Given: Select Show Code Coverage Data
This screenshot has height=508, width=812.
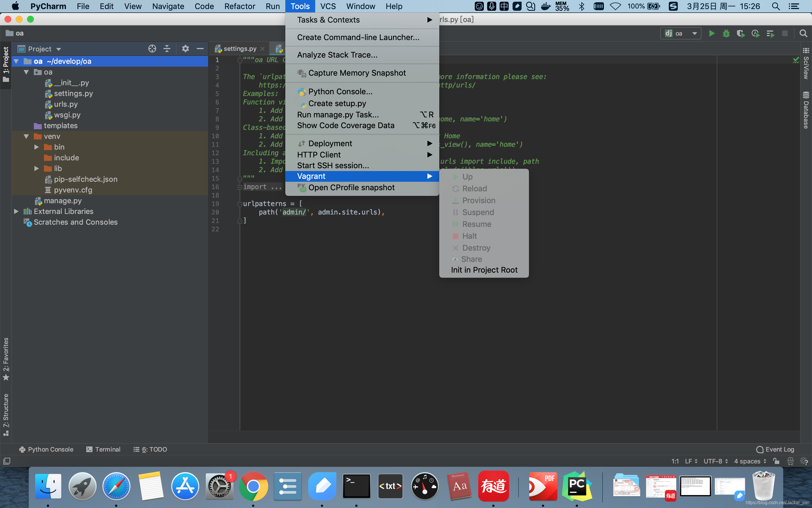Looking at the screenshot, I should 362,125.
